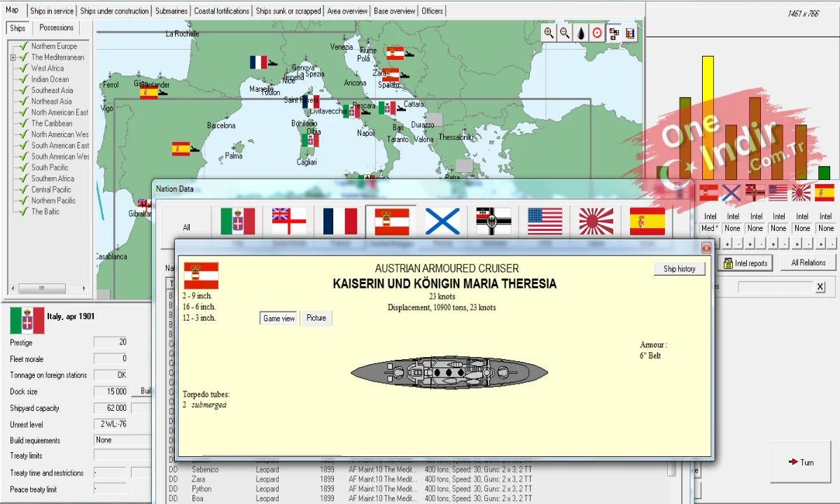This screenshot has width=840, height=504.
Task: Click the bar chart map toolbar icon
Action: tap(630, 33)
